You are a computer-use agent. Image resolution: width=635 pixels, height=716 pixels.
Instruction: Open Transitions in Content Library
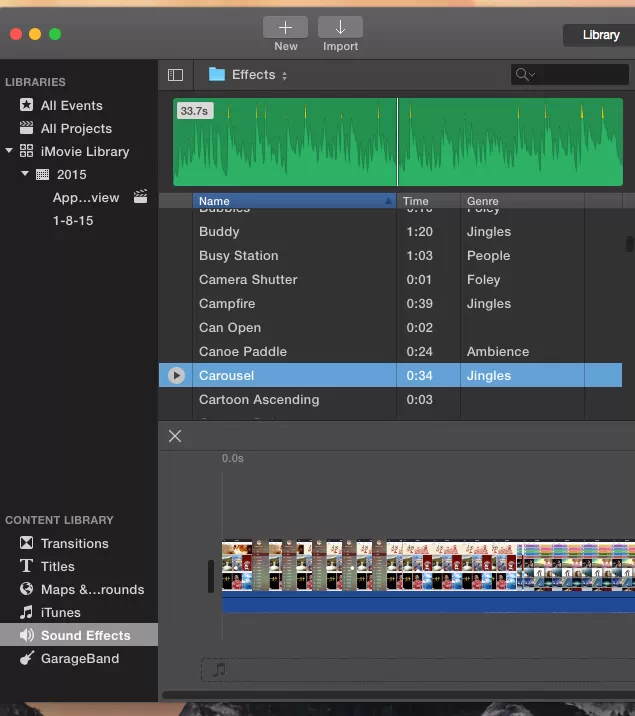tap(74, 543)
